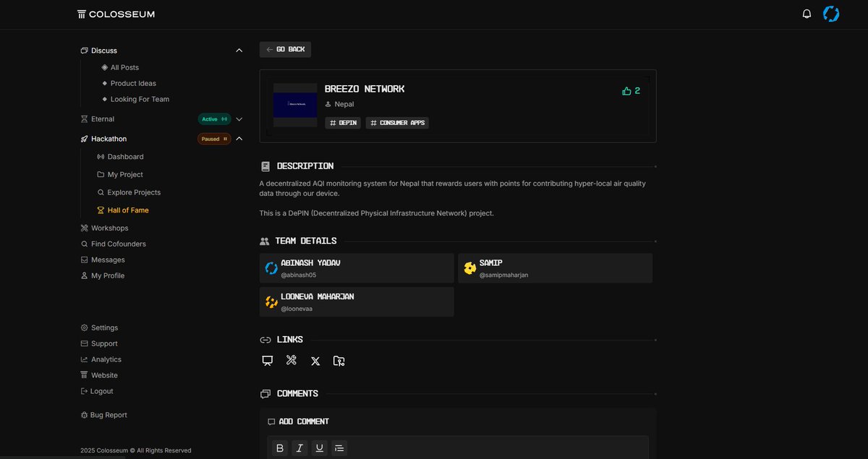Click the Breezo Network title

(x=365, y=89)
